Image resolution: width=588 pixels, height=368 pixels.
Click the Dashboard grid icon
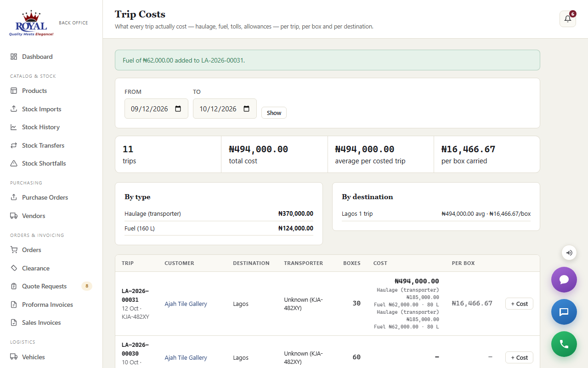(x=14, y=57)
